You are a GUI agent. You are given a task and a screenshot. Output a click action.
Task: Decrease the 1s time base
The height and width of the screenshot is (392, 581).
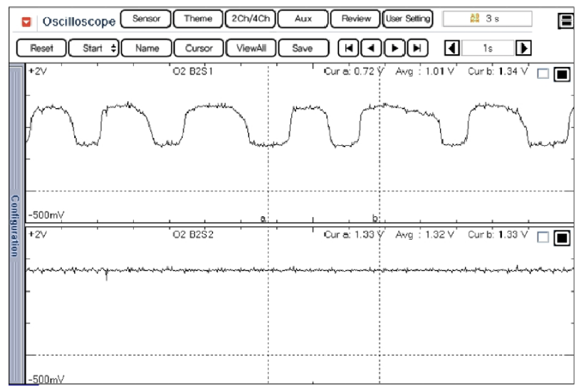(x=451, y=48)
